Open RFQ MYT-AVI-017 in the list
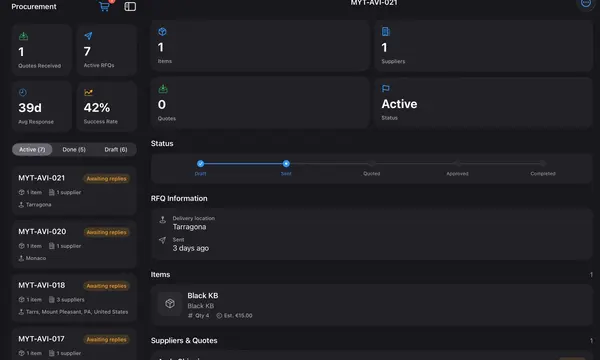The height and width of the screenshot is (360, 600). coord(74,344)
